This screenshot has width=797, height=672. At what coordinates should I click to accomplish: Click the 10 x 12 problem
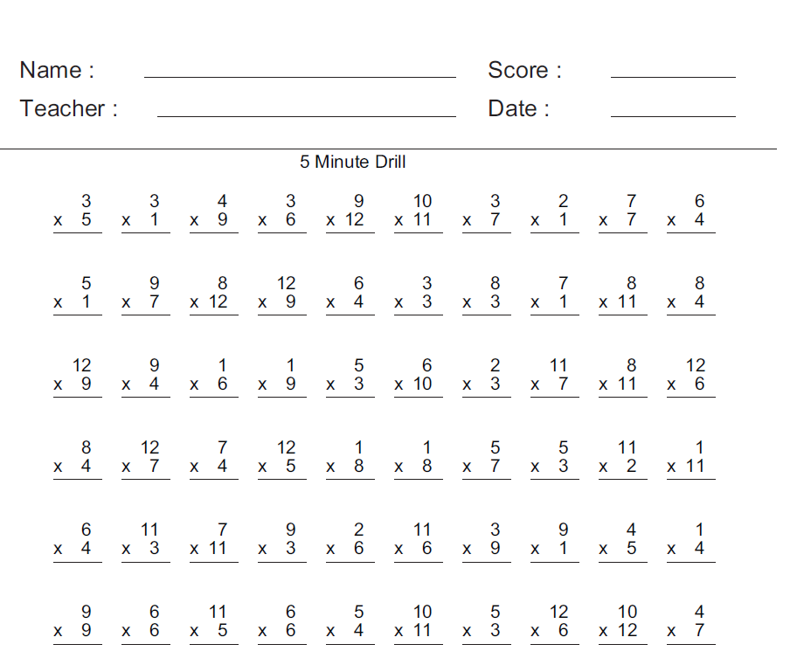pos(622,623)
